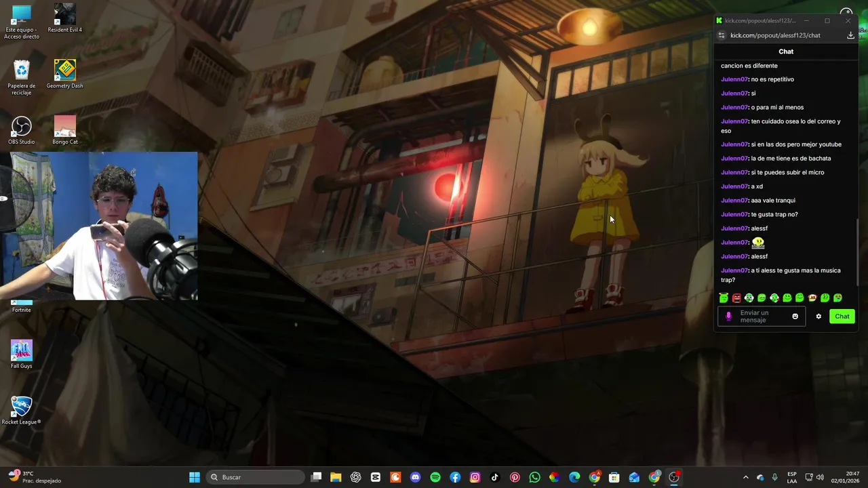Open Instagram from the taskbar
Viewport: 868px width, 488px height.
(x=475, y=477)
